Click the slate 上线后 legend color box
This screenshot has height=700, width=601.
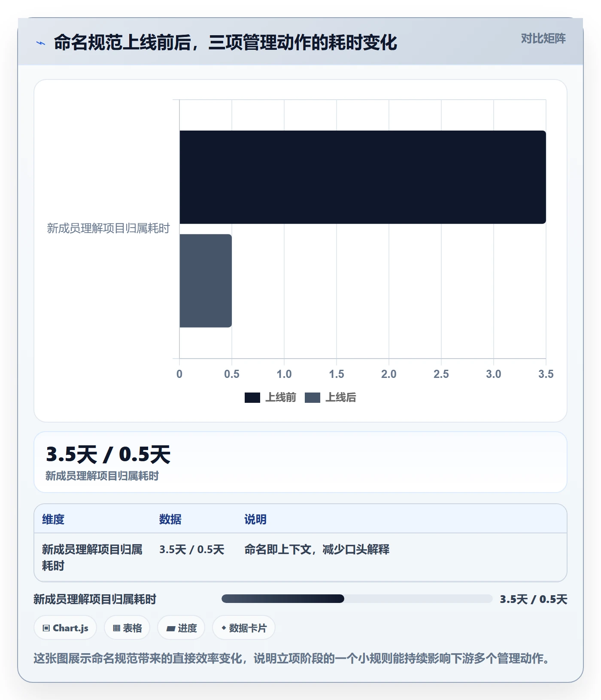[x=313, y=398]
